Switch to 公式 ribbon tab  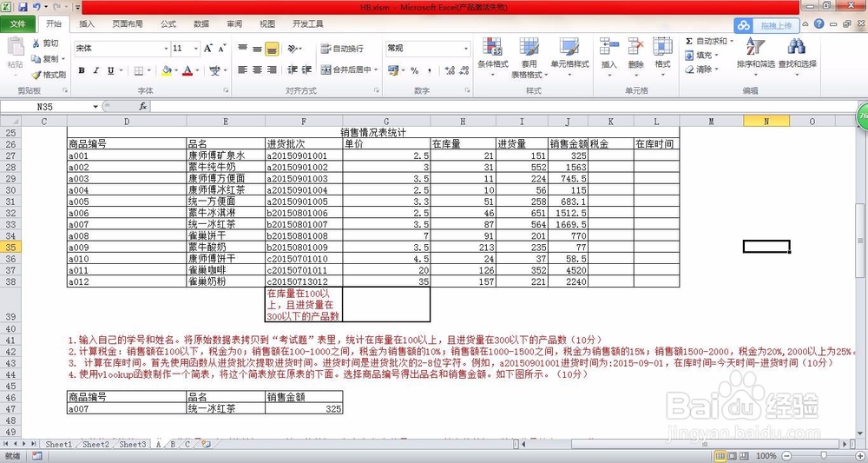pyautogui.click(x=168, y=23)
